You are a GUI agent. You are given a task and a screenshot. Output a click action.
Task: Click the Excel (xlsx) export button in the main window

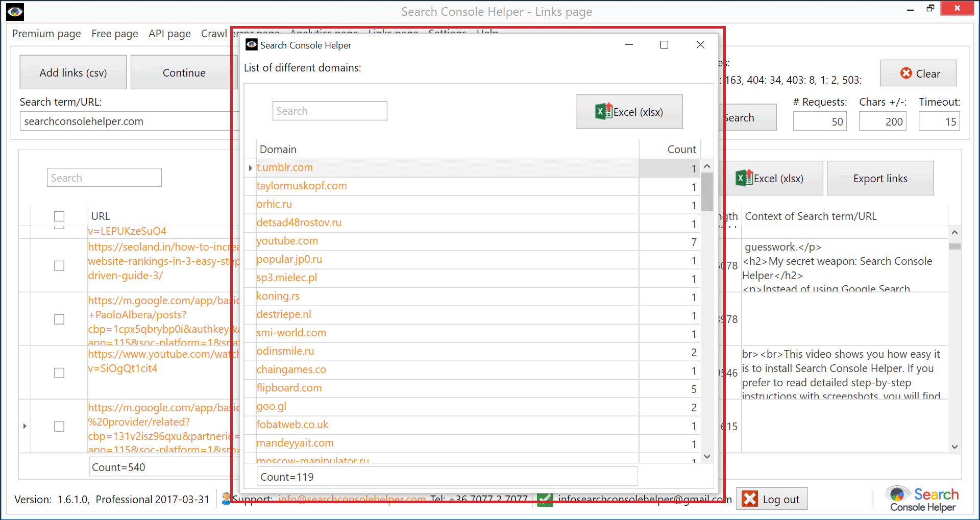coord(771,178)
